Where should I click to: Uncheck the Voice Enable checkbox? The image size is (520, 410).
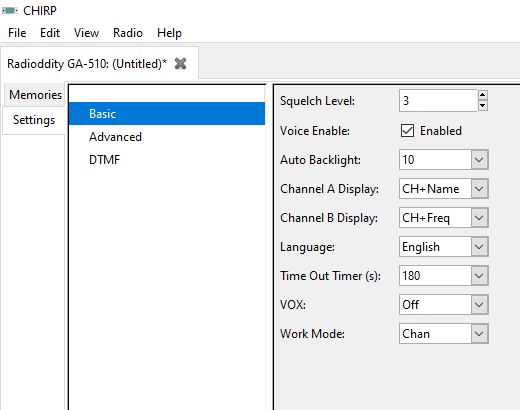[x=407, y=131]
